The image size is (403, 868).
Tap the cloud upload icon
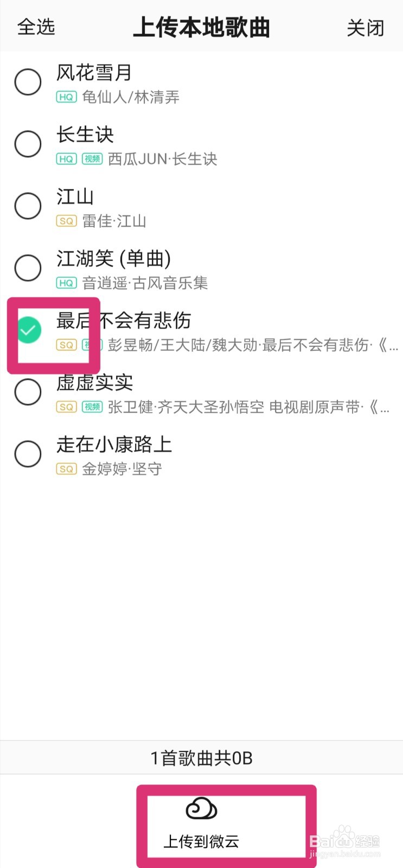[x=201, y=809]
